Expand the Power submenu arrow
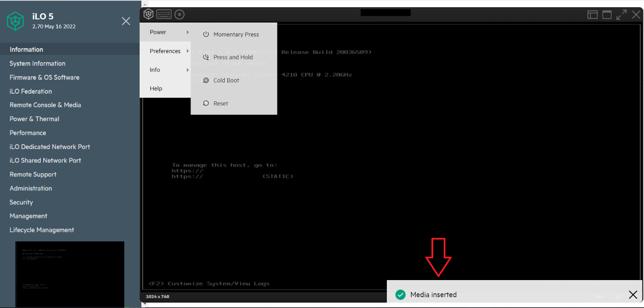This screenshot has height=308, width=644. [x=187, y=32]
